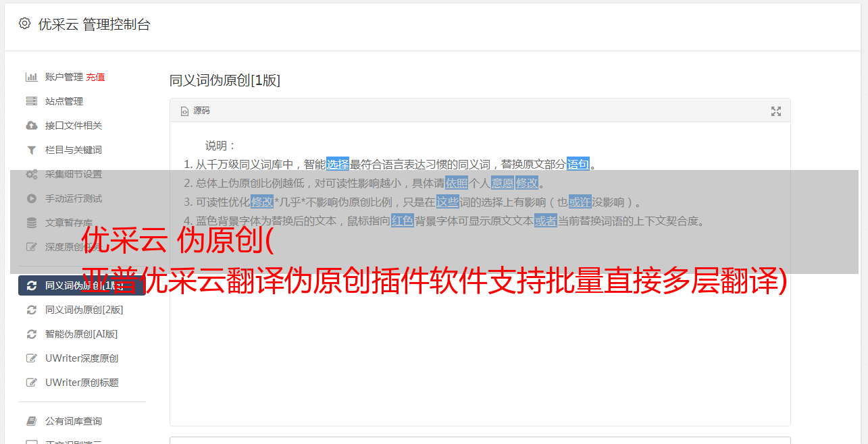This screenshot has width=868, height=444.
Task: Click highlighted word 语句 in first line
Action: pyautogui.click(x=578, y=164)
